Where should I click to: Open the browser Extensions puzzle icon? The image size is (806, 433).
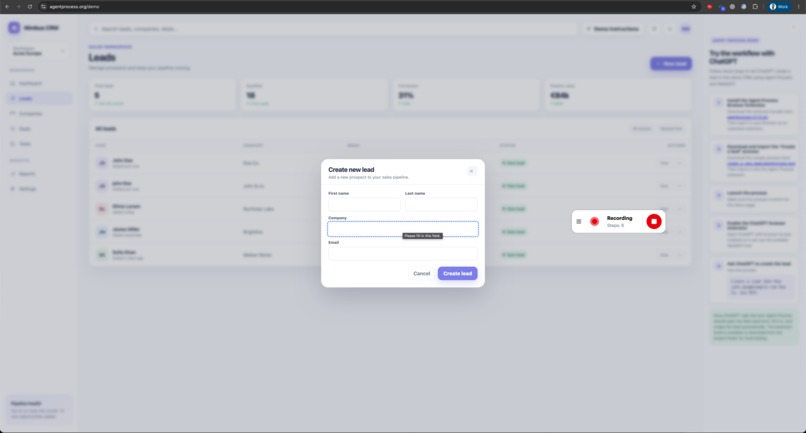coord(755,7)
